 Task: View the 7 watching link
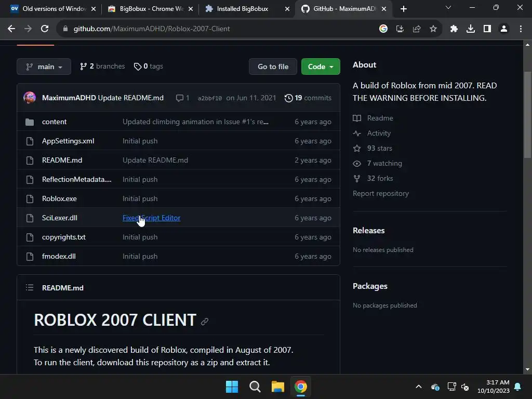coord(384,163)
